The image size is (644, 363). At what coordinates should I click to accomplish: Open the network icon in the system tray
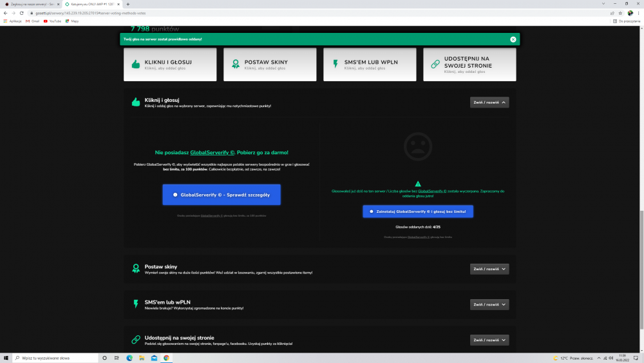pyautogui.click(x=605, y=358)
